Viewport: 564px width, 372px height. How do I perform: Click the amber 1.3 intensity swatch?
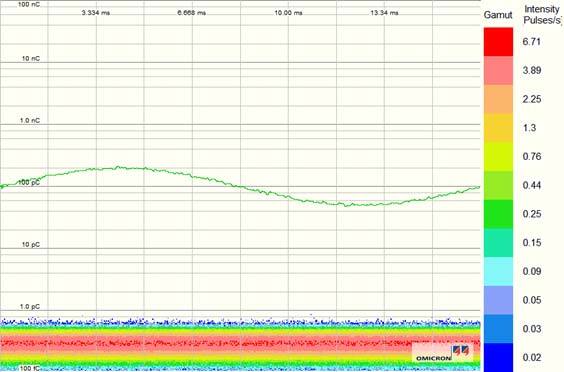[x=498, y=128]
